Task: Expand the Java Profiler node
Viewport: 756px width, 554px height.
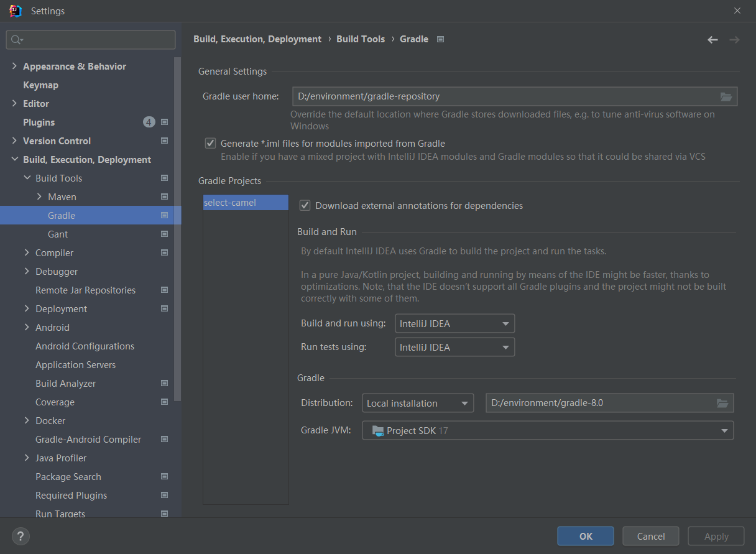Action: pos(27,458)
